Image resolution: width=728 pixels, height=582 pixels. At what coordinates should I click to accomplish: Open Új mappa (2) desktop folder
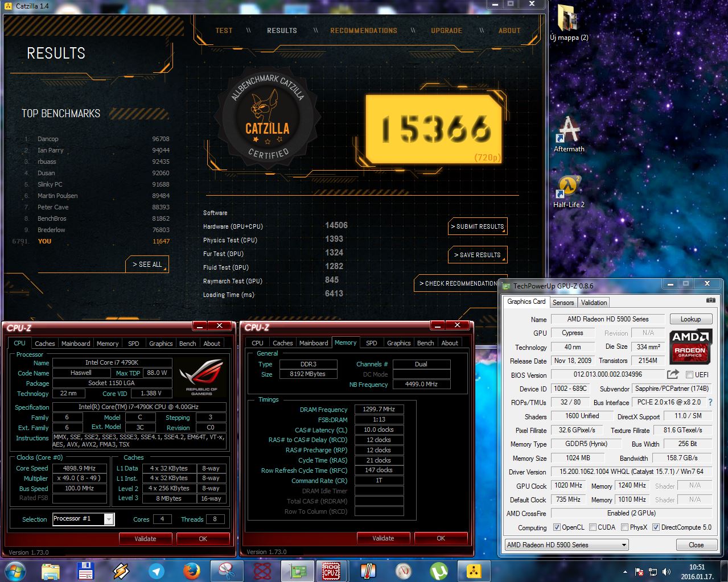[x=569, y=23]
